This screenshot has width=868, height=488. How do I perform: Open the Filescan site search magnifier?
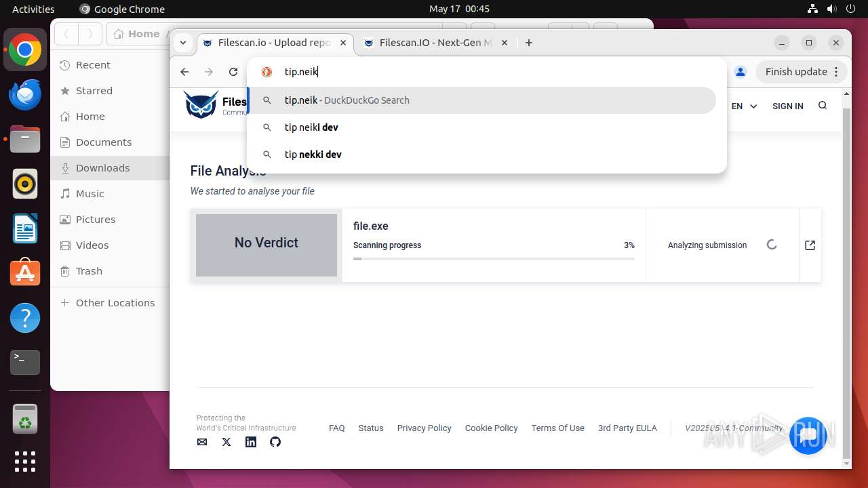tap(823, 106)
